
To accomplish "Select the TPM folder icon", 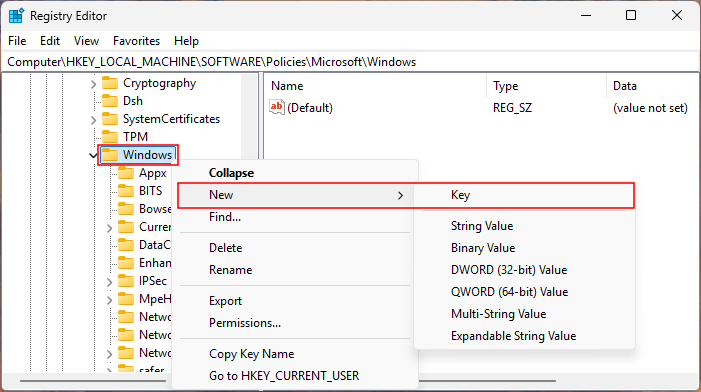I will (x=110, y=136).
